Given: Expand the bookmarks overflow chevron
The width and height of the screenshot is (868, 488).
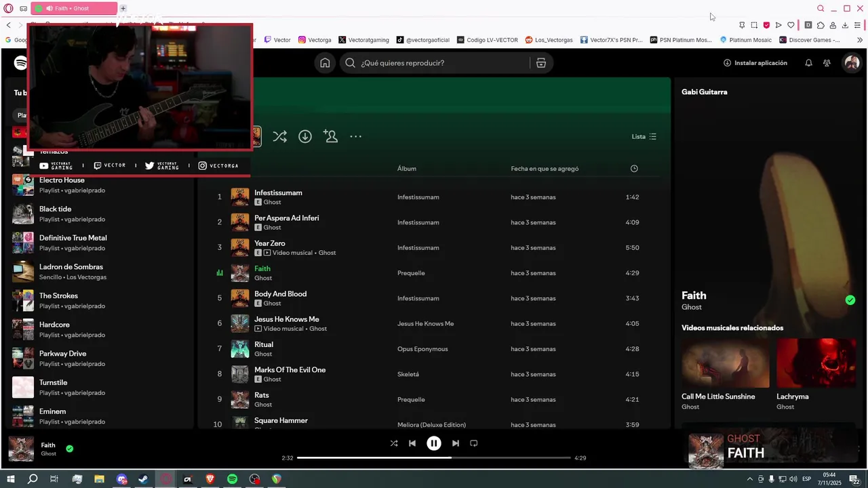Looking at the screenshot, I should tap(860, 40).
